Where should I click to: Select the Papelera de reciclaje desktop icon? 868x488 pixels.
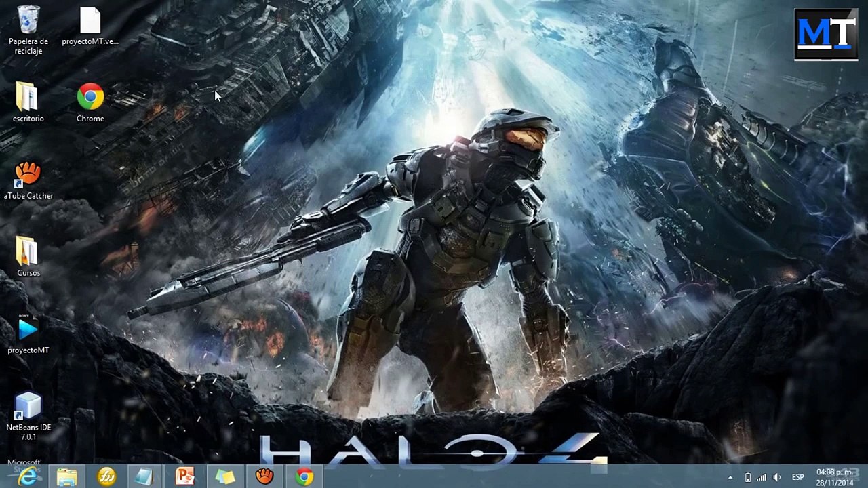(28, 30)
